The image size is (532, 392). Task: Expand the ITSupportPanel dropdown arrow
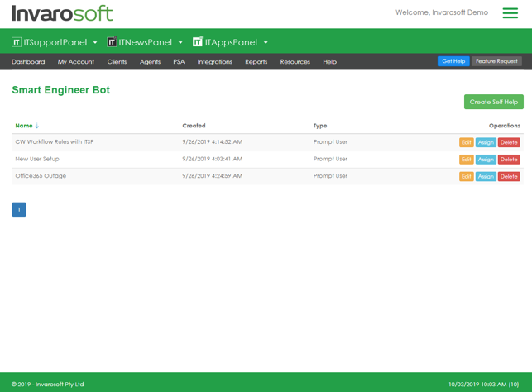(95, 43)
